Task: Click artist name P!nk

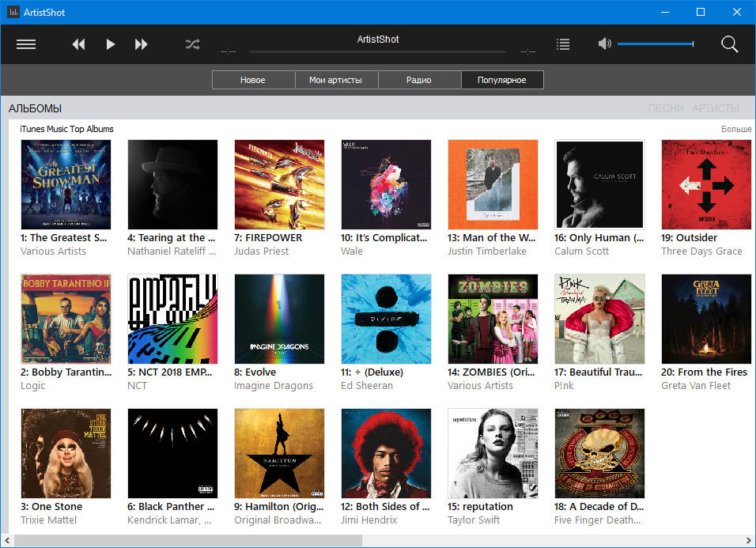Action: [564, 386]
